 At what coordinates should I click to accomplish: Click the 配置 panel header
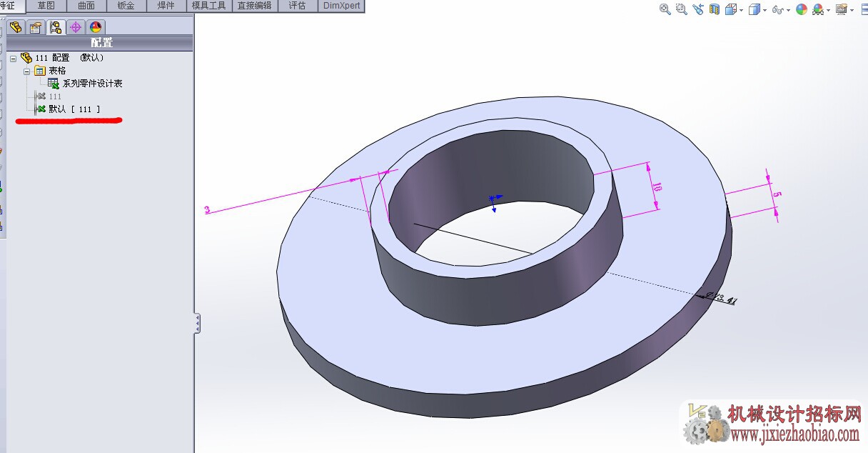pos(101,43)
